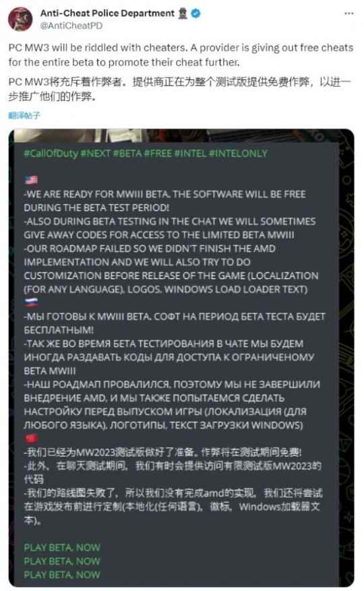The height and width of the screenshot is (591, 364).
Task: Visit the @AntiCheatPD handle link
Action: 71,26
